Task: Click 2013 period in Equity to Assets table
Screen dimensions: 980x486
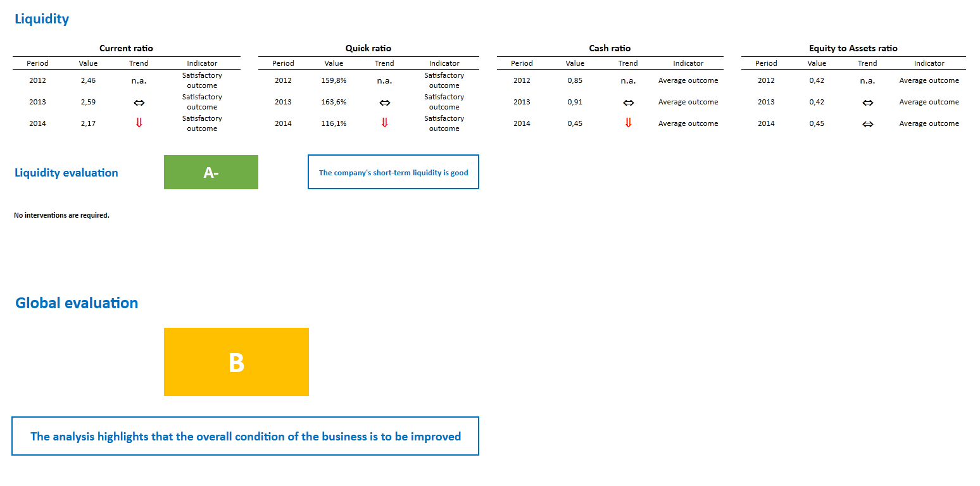Action: tap(766, 102)
